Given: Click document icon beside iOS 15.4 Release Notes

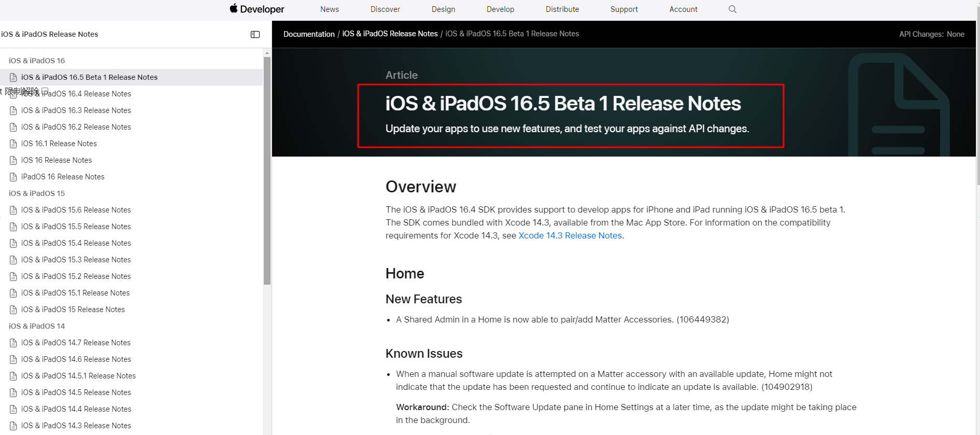Looking at the screenshot, I should pos(13,243).
